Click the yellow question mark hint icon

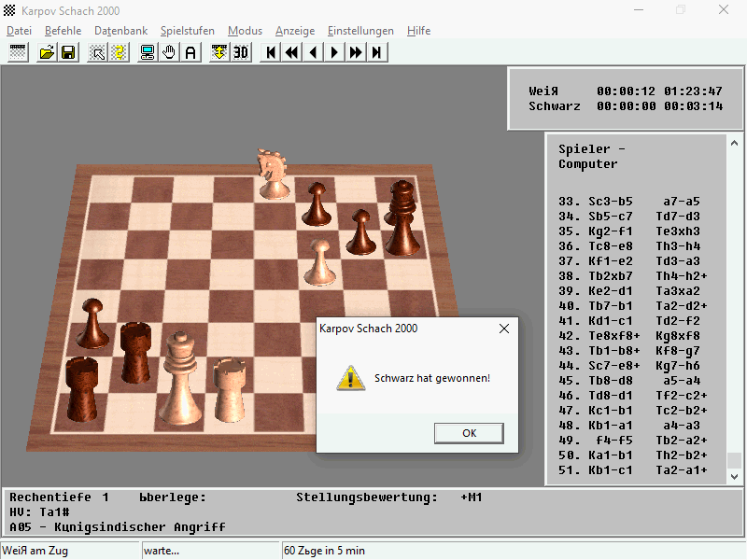tap(120, 52)
